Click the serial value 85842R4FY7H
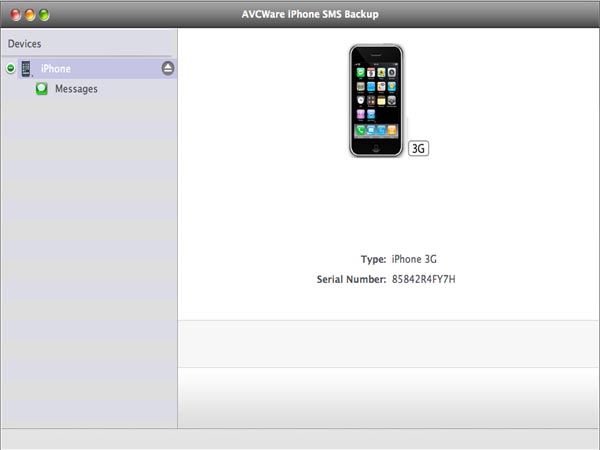600x450 pixels. (424, 279)
